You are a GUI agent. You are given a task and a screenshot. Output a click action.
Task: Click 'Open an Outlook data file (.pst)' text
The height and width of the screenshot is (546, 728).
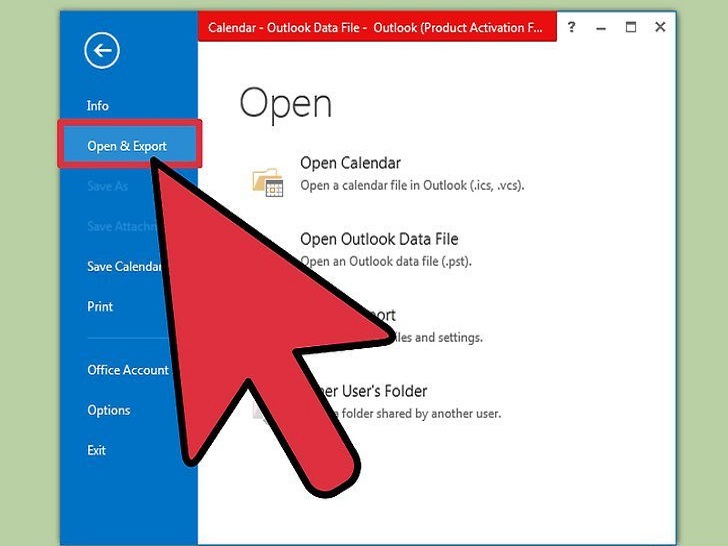[386, 261]
